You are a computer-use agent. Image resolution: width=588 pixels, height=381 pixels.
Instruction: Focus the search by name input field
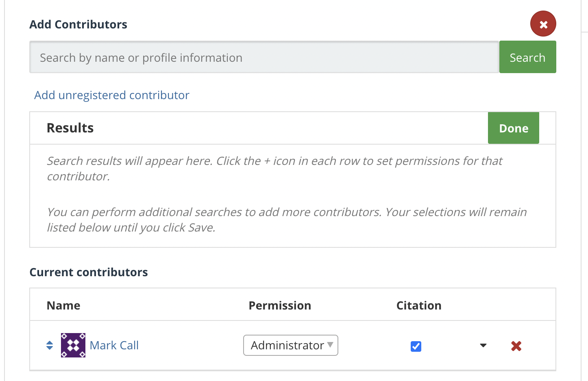coord(264,57)
